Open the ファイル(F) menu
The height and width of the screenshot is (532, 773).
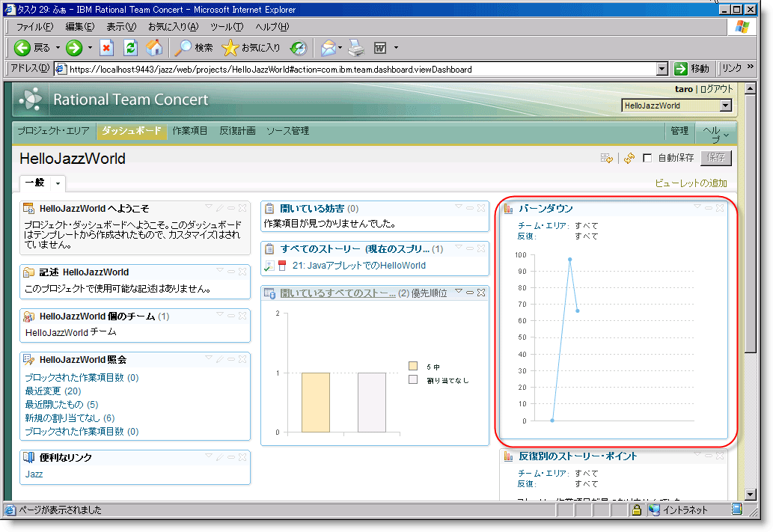(x=34, y=27)
